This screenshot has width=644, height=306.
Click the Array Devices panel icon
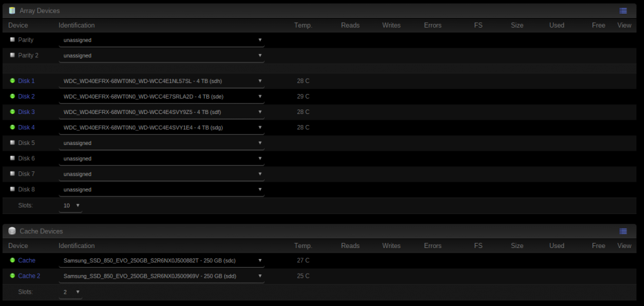[x=12, y=11]
